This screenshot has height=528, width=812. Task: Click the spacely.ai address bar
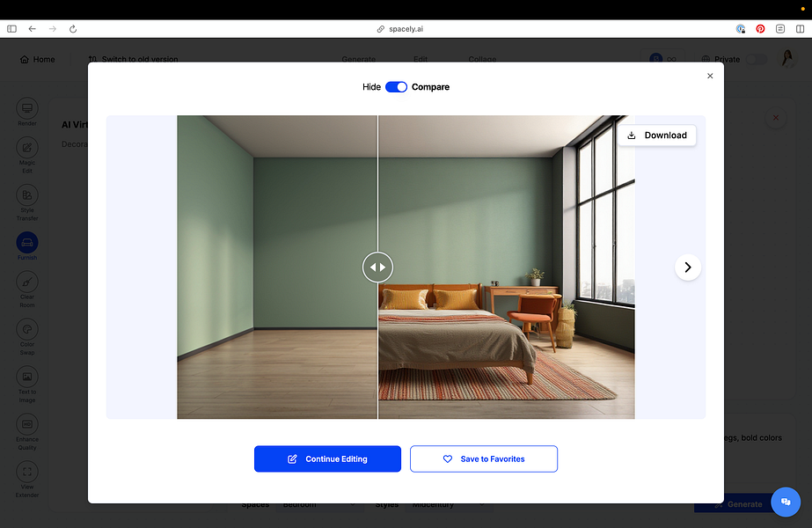point(399,29)
